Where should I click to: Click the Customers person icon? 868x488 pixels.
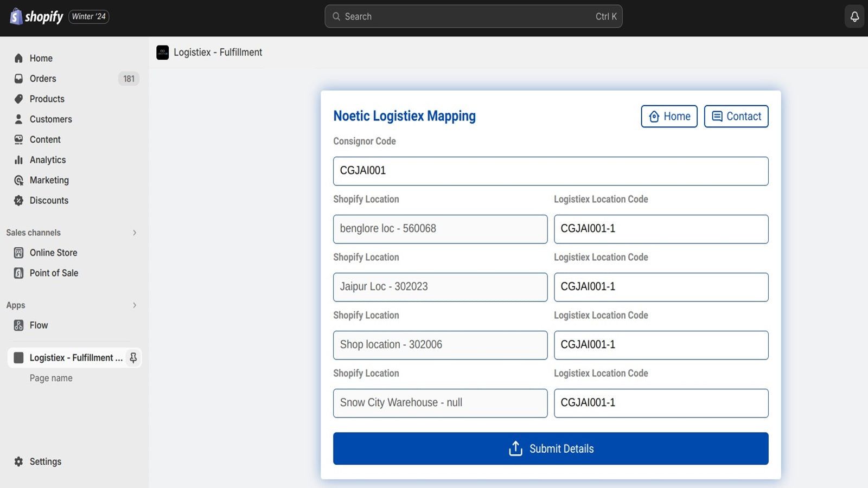click(x=18, y=119)
